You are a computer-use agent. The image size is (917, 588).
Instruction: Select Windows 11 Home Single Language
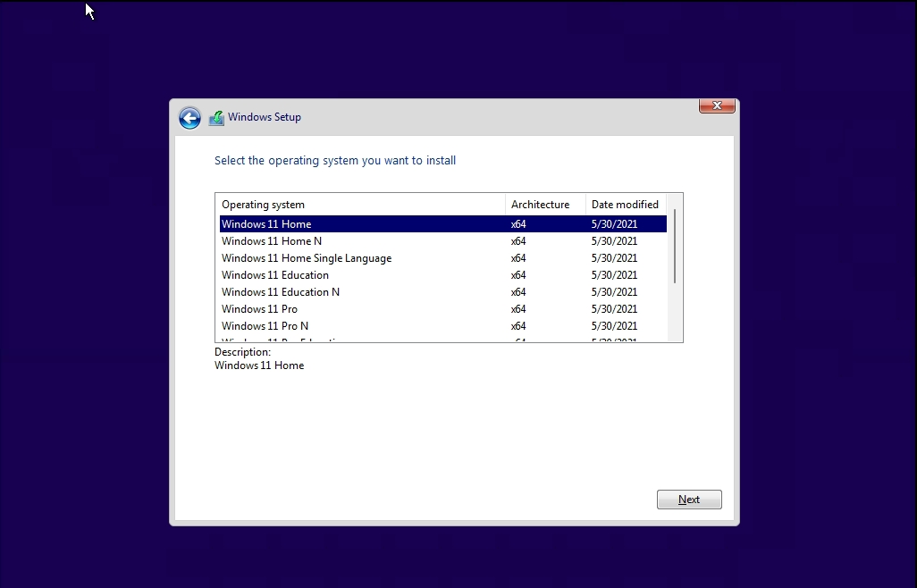click(x=313, y=257)
